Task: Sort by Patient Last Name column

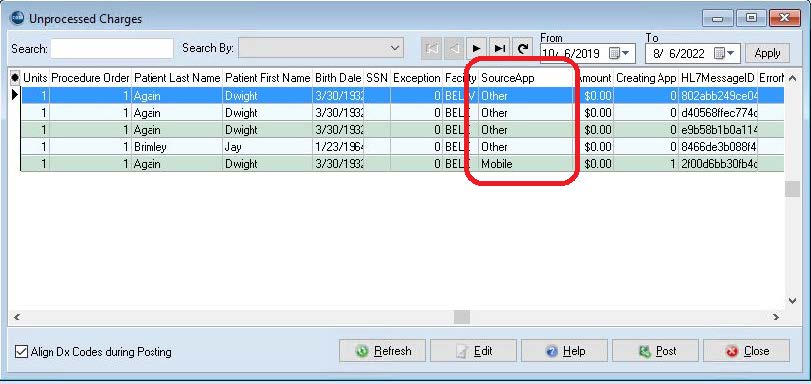Action: (x=177, y=78)
